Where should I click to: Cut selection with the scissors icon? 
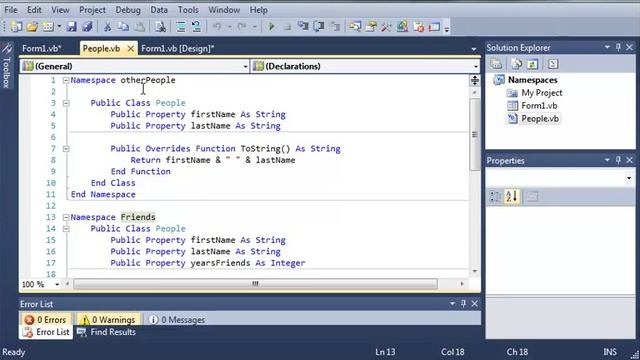point(107,27)
